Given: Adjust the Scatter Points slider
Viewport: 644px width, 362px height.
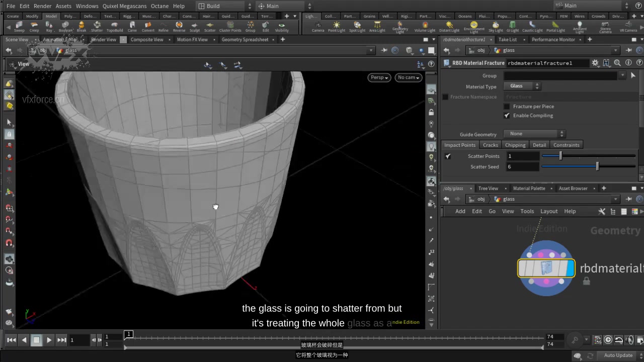Looking at the screenshot, I should [x=589, y=156].
